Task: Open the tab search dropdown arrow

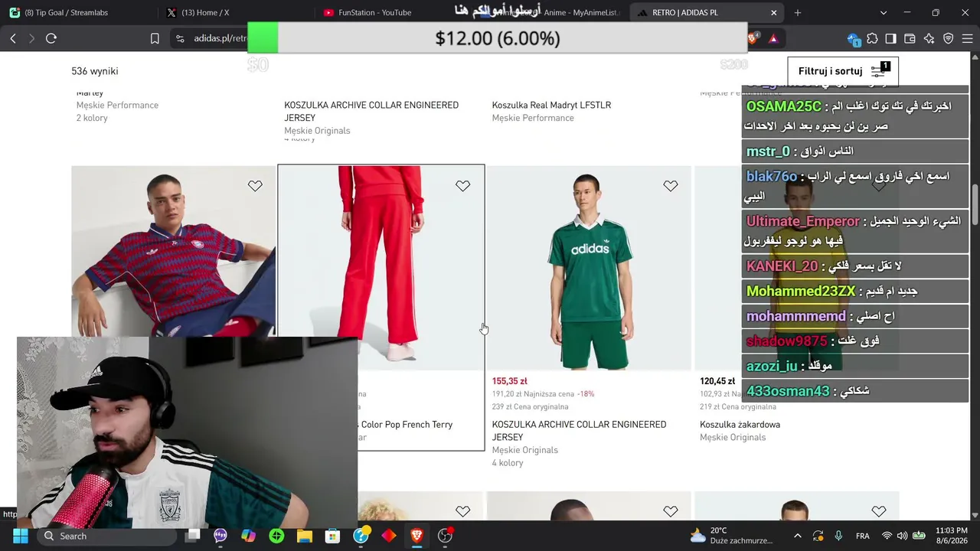Action: 884,12
